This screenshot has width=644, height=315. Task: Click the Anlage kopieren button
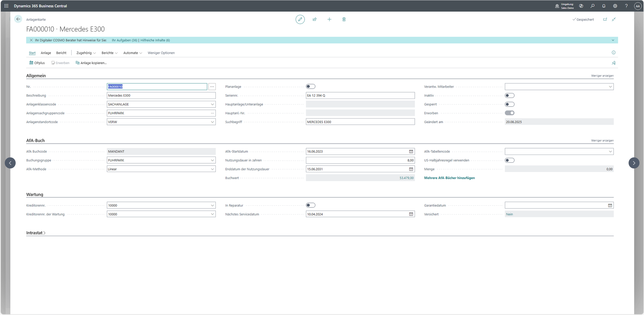coord(91,63)
